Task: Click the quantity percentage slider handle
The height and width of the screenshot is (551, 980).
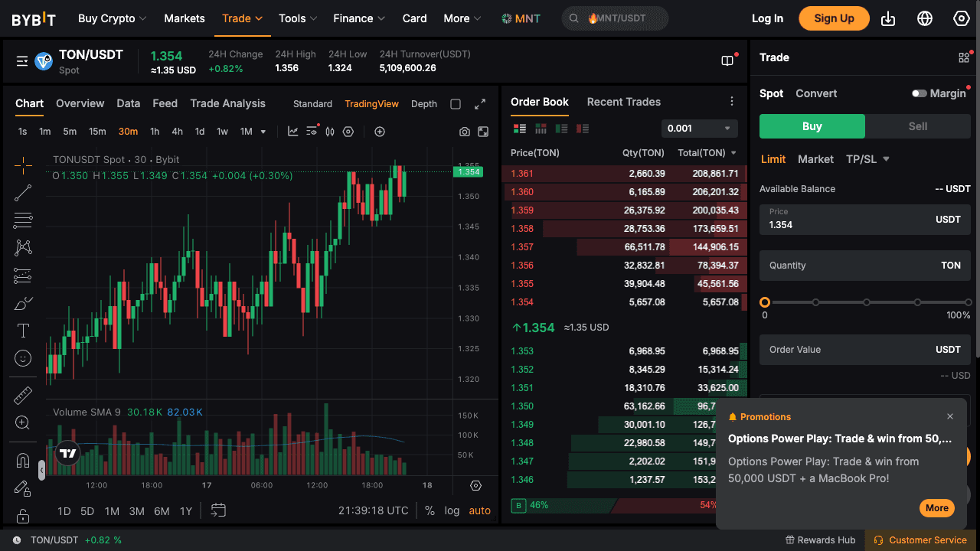Action: 765,302
